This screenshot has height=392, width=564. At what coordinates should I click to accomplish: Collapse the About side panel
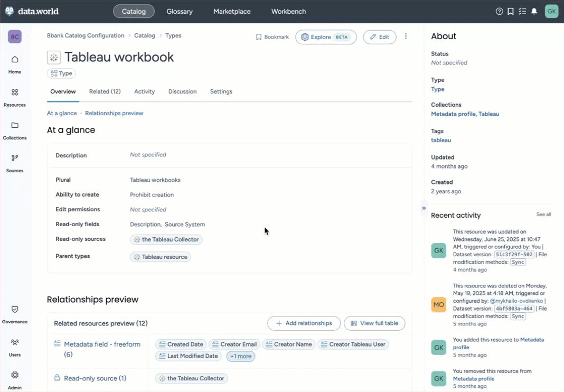pyautogui.click(x=424, y=208)
